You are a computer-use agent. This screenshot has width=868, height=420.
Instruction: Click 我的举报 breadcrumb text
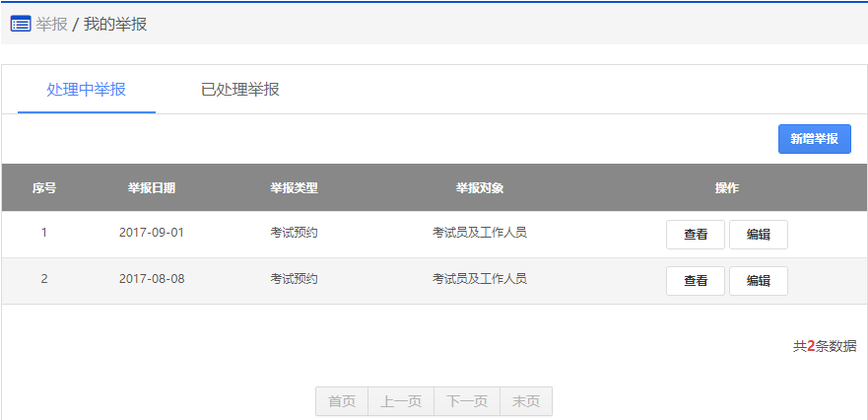pyautogui.click(x=114, y=24)
